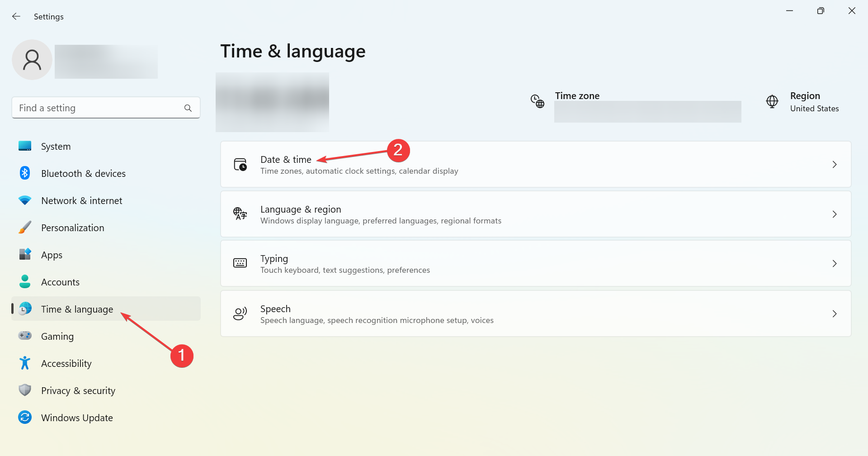Select Time & language in sidebar

tap(106, 309)
